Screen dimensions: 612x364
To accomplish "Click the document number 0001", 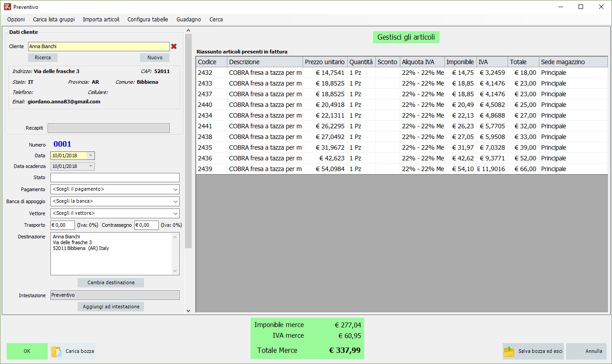I will pos(62,144).
